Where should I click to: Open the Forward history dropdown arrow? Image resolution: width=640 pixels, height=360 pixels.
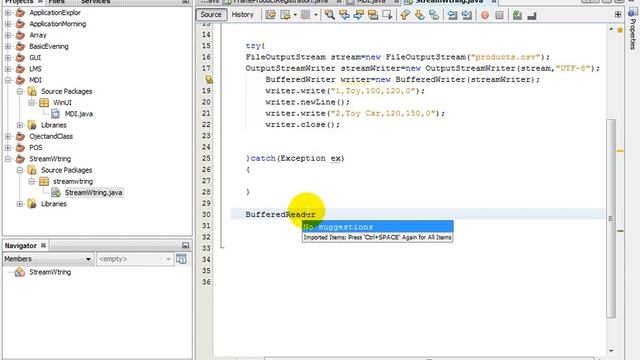316,15
